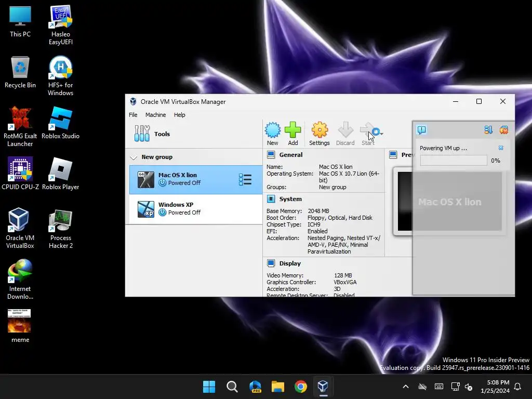
Task: Select the Mac OS X lion VM entry
Action: 196,179
